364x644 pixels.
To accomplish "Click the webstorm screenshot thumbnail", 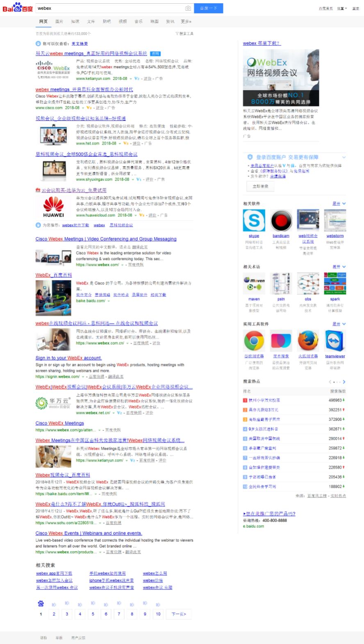I will coord(335,221).
